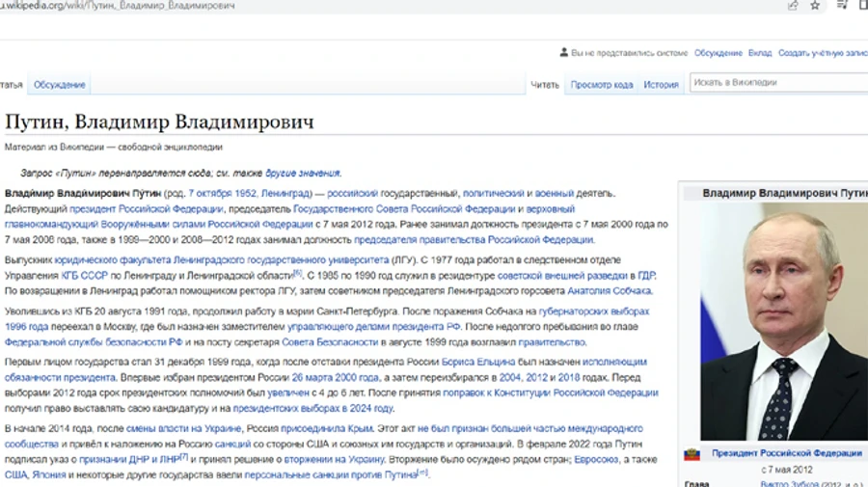Click the Искать в Википедии search field
The width and height of the screenshot is (868, 487).
click(x=778, y=83)
